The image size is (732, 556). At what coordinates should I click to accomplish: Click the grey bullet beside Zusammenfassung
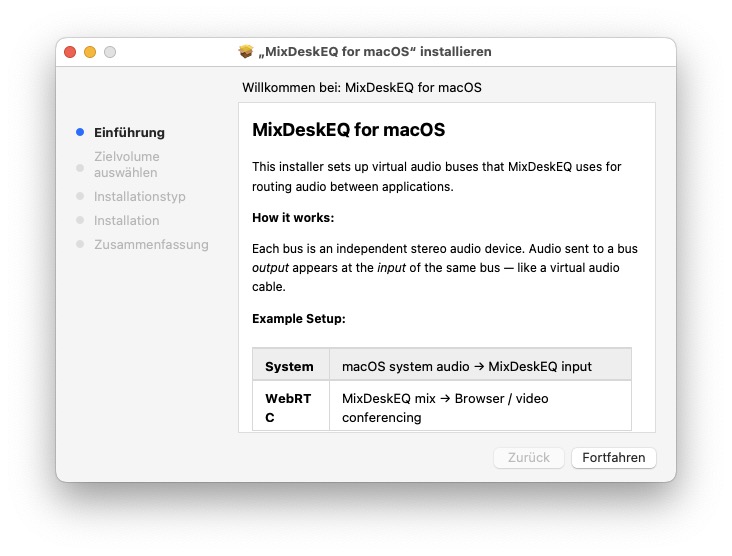tap(80, 244)
